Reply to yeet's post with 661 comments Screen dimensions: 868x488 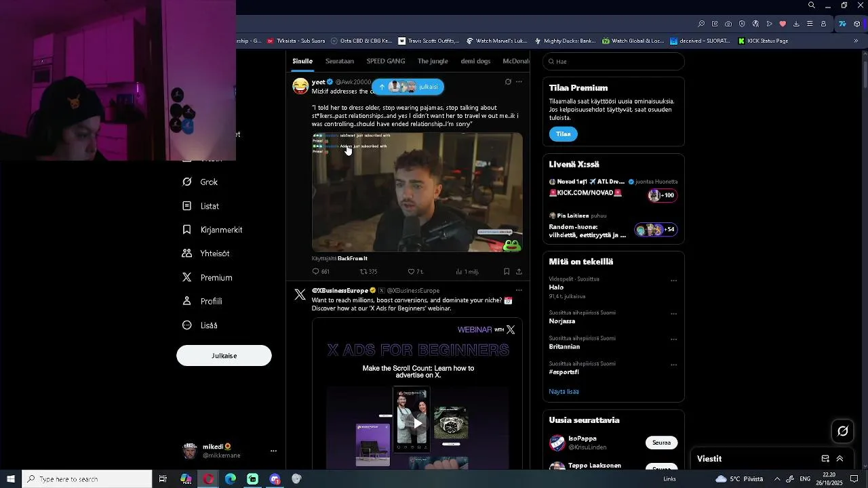[x=321, y=272]
